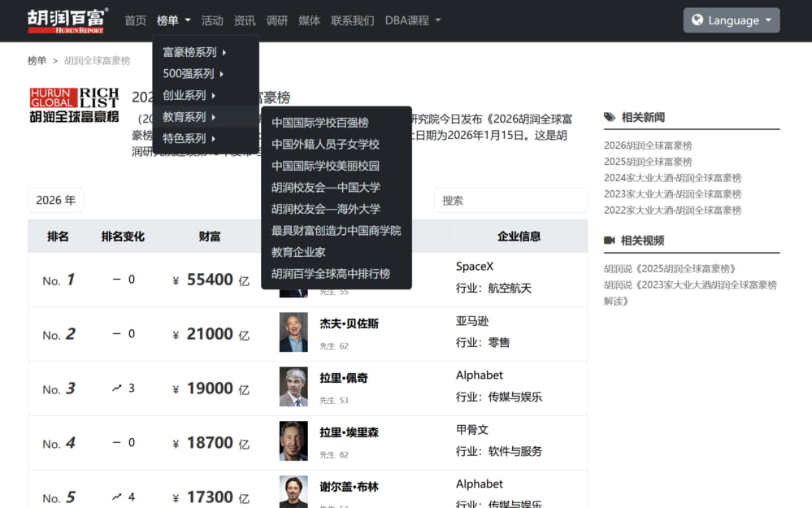This screenshot has width=812, height=508.
Task: Click the name 拉里·埃里森
Action: click(349, 432)
